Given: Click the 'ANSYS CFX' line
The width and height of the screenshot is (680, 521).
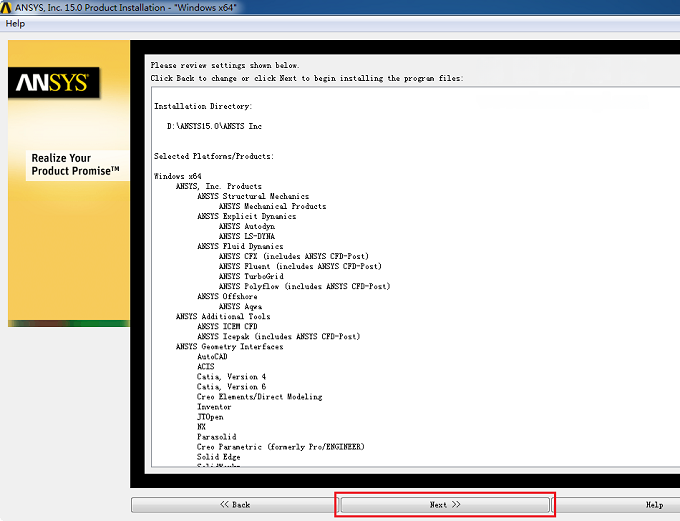Looking at the screenshot, I should tap(294, 256).
